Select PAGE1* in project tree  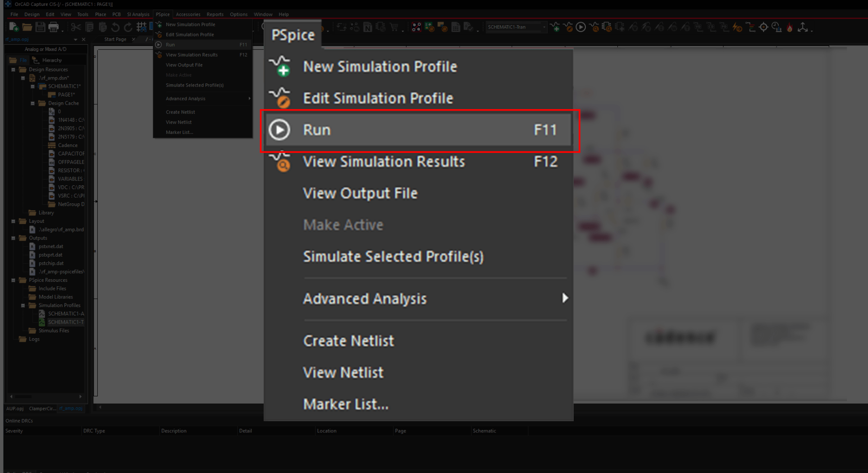pos(66,95)
